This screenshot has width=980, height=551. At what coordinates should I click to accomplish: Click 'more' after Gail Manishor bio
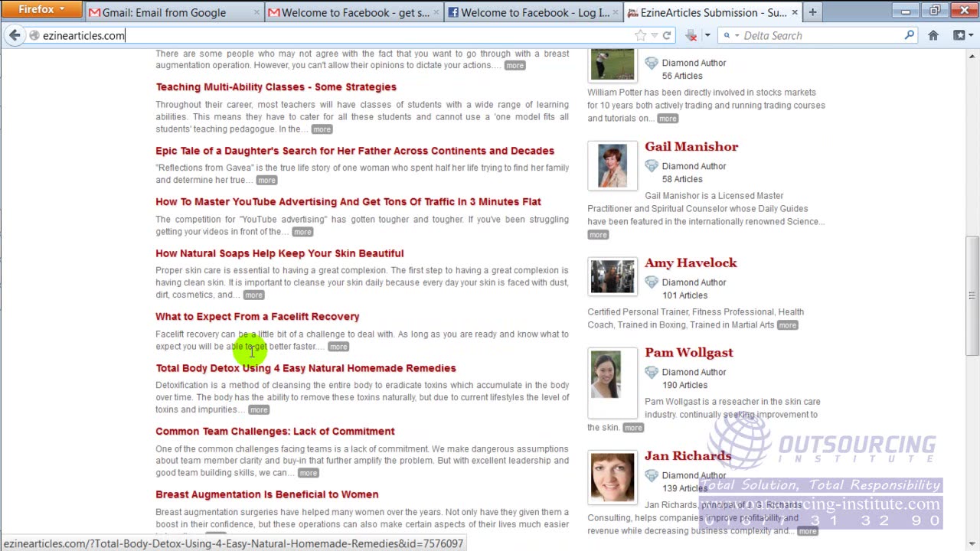click(x=598, y=235)
